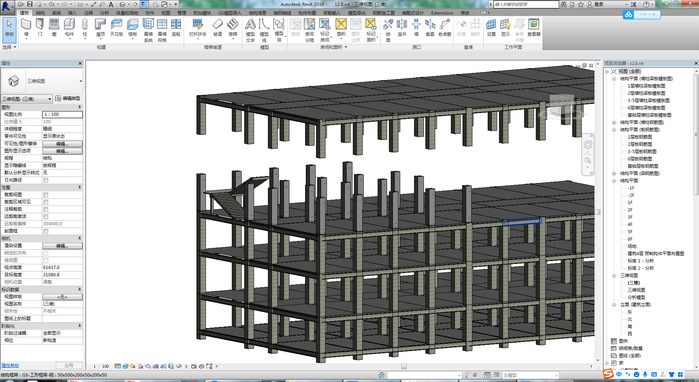Screen dimensions: 699x382
Task: Select the Roof tool icon
Action: tap(100, 27)
